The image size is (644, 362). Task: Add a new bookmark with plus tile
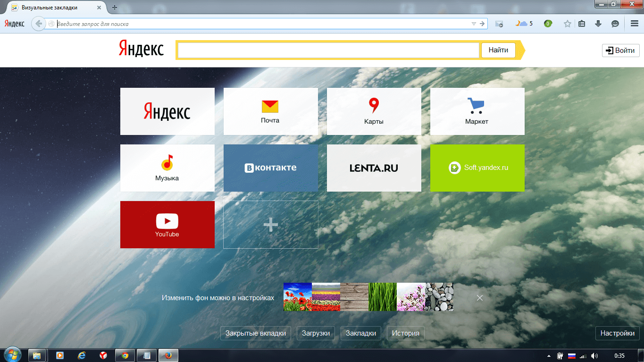(x=270, y=225)
